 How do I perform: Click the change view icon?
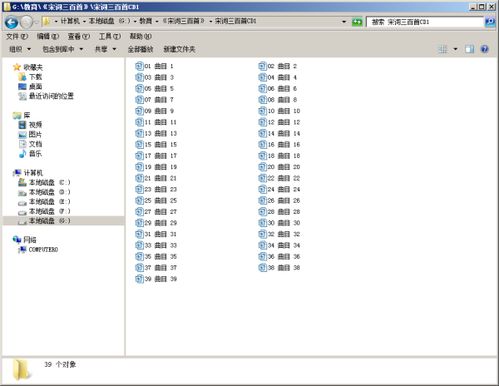click(443, 49)
